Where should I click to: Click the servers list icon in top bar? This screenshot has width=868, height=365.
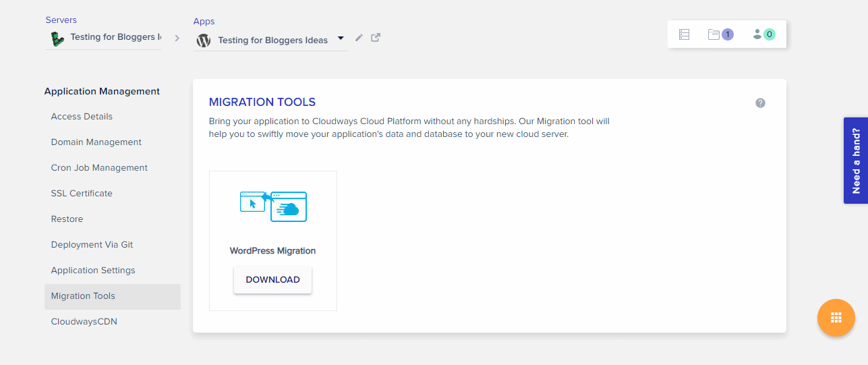click(684, 34)
